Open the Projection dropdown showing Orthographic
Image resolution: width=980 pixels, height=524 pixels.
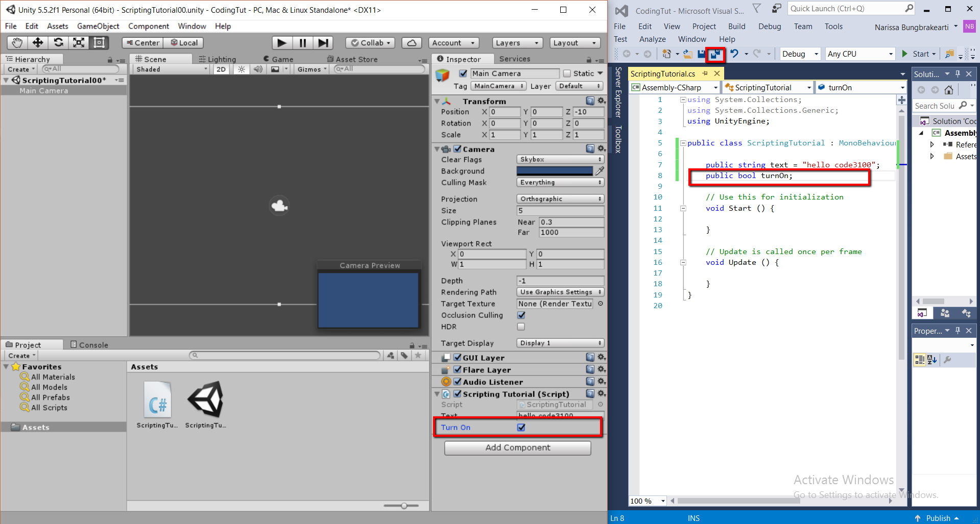(560, 198)
